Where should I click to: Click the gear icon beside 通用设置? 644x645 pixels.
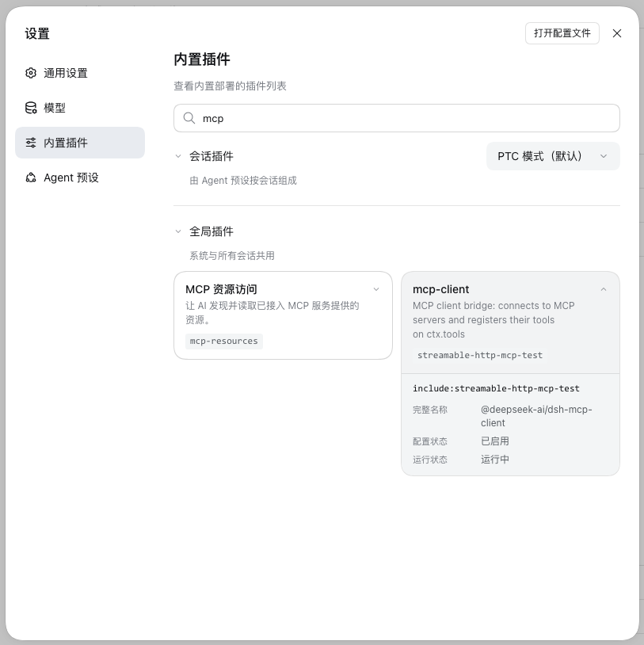point(31,73)
